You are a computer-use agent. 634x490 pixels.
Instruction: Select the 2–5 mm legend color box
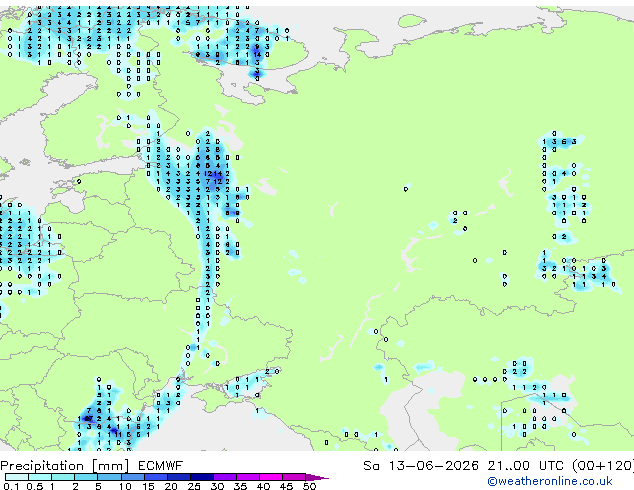(x=86, y=477)
